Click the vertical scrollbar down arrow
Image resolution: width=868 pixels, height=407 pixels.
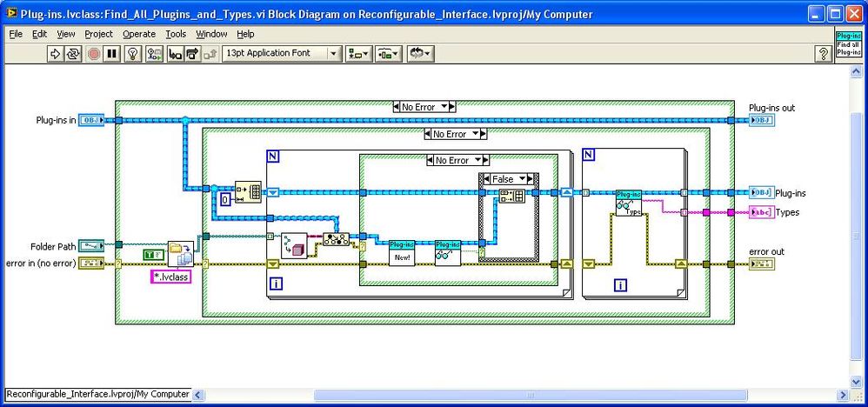(x=857, y=382)
